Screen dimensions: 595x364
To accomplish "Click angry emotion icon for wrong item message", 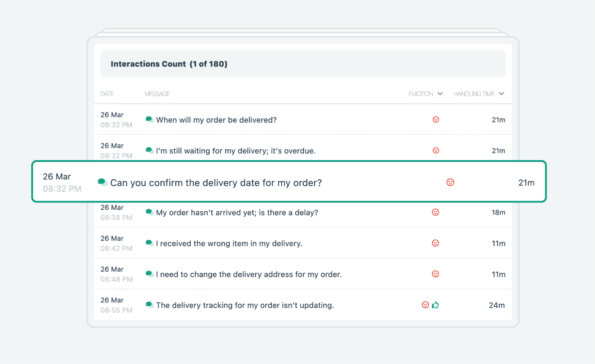I will pos(436,243).
